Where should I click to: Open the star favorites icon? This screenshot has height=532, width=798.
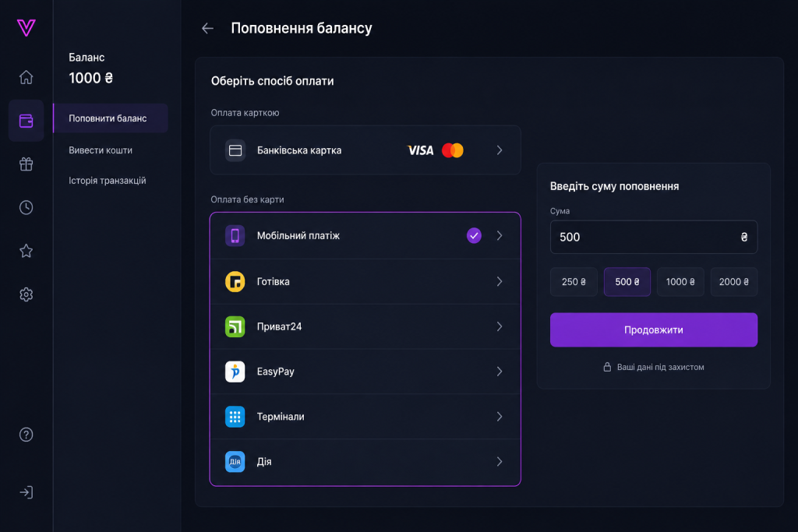click(26, 251)
